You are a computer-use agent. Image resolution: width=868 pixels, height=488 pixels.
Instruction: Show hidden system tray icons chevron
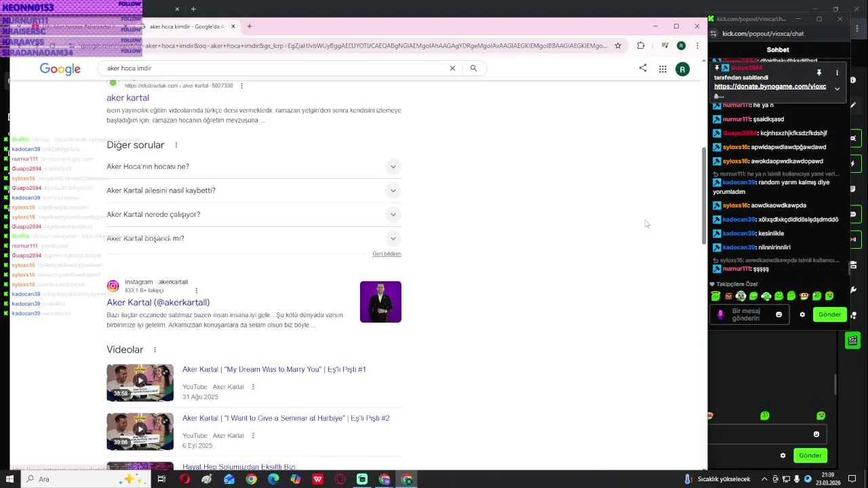[x=764, y=479]
